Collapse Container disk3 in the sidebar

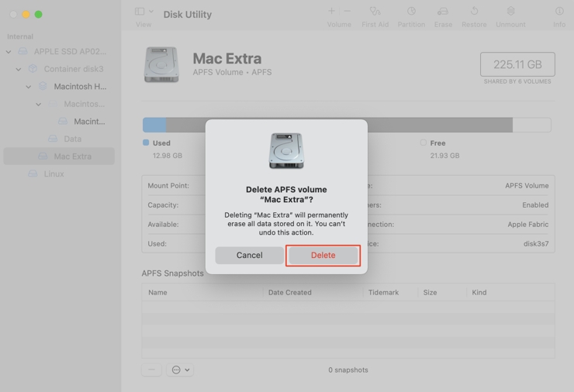[x=19, y=69]
